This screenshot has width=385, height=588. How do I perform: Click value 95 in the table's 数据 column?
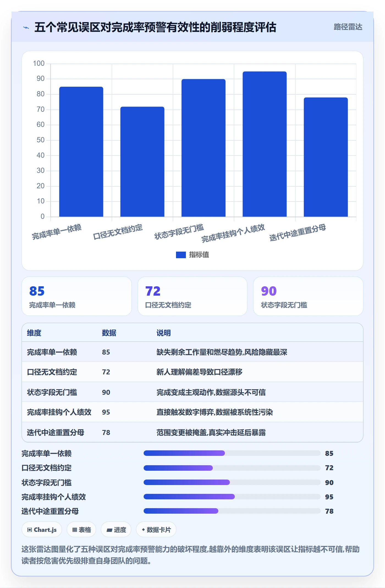tap(106, 412)
